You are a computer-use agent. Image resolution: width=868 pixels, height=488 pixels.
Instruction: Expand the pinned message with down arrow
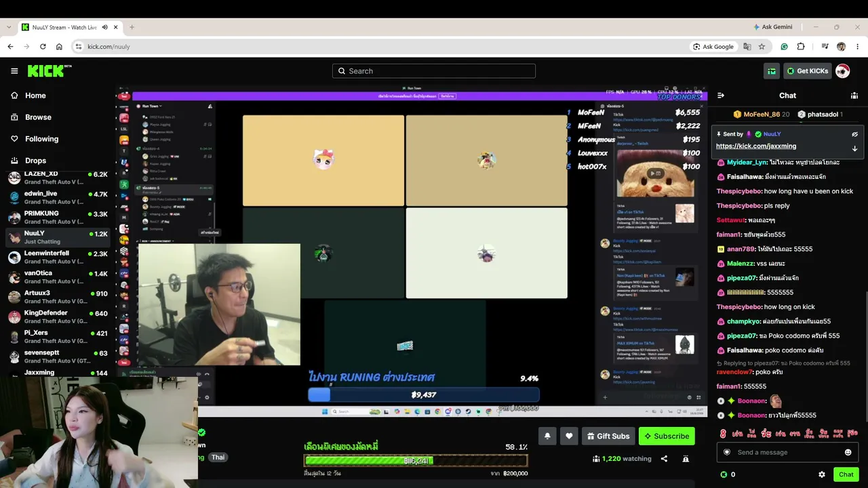(x=854, y=148)
